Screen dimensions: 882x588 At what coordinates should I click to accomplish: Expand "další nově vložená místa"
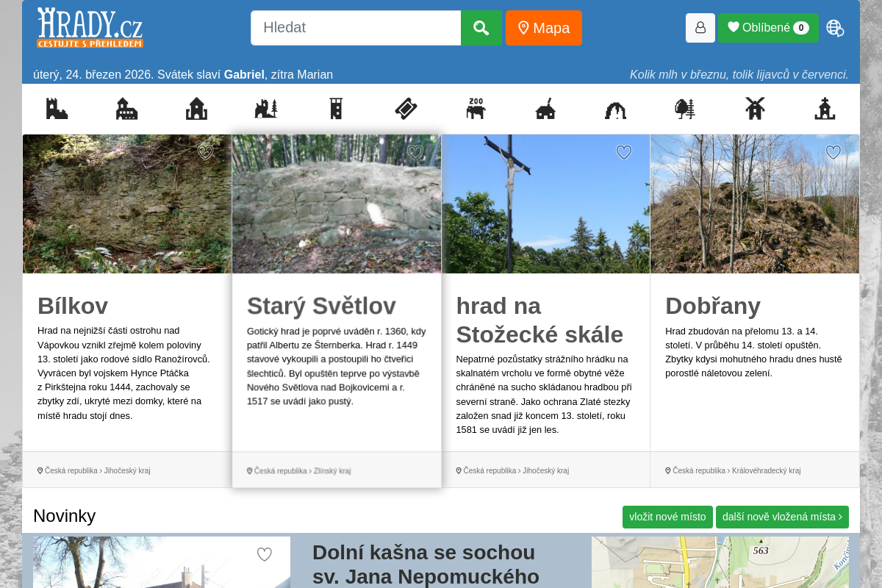[x=782, y=517]
